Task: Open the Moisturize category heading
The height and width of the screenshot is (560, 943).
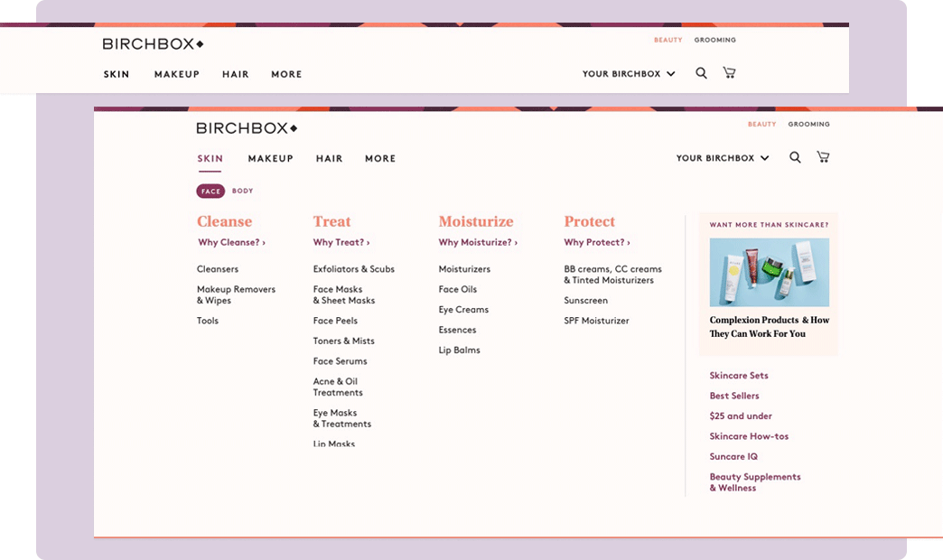Action: (x=476, y=221)
